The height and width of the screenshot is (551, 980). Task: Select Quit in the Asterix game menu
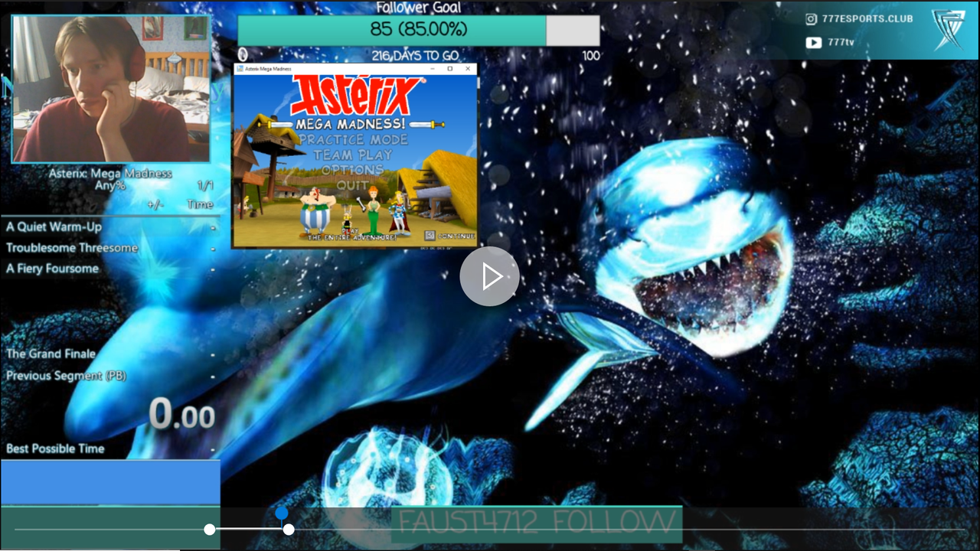click(352, 185)
